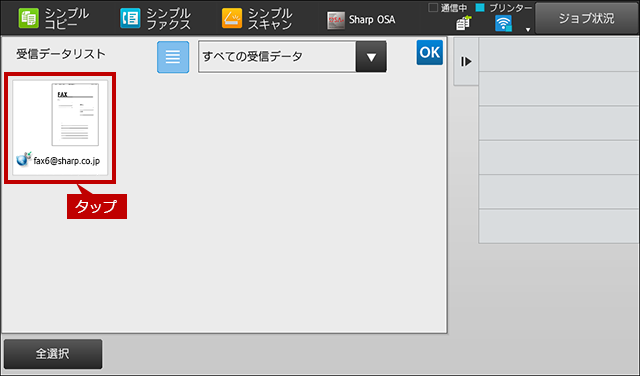Open the ジョブ状況 job status button

click(x=587, y=18)
